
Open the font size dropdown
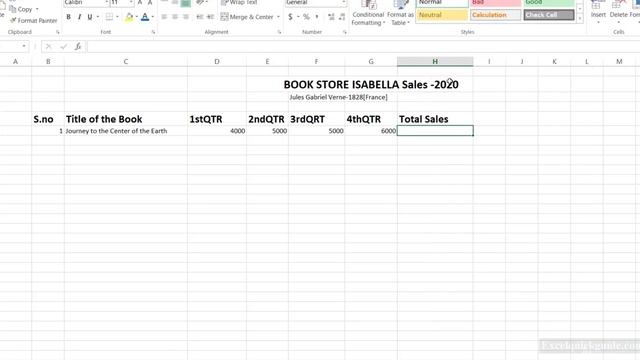[131, 3]
